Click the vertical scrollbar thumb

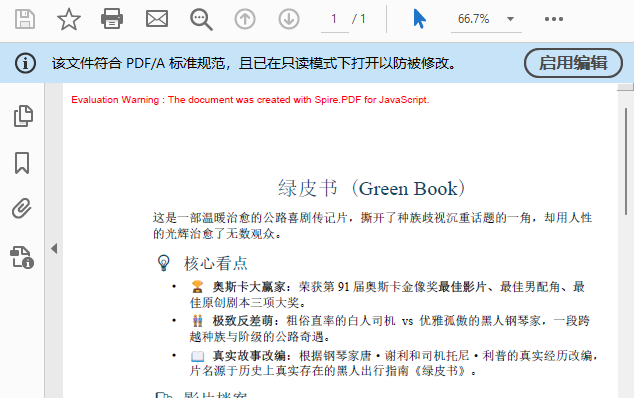(626, 162)
